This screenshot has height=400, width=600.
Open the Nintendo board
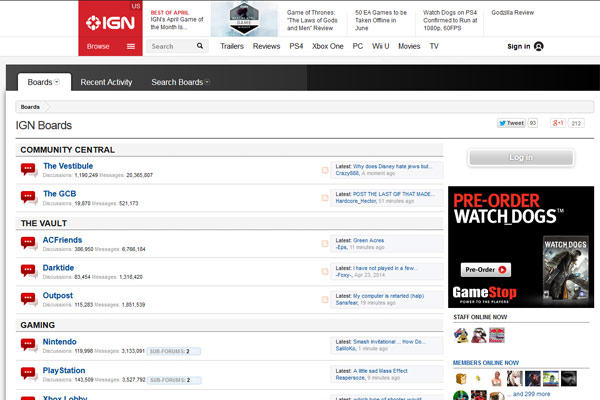pos(60,341)
